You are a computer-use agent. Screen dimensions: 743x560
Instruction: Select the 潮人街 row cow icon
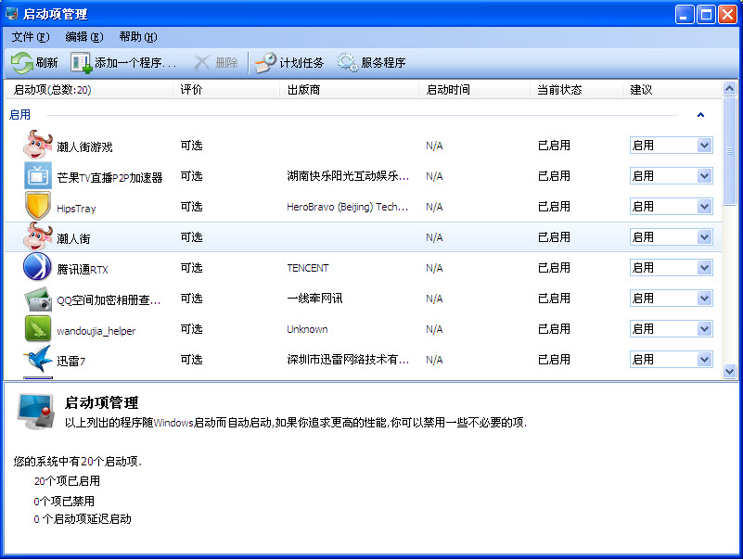37,236
